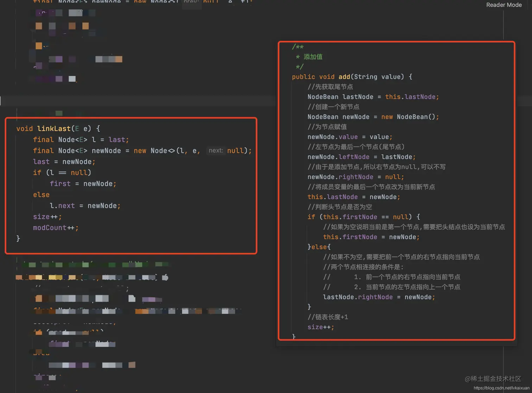Click the comment '//先获取尾节点'
Viewport: 532px width, 393px height.
click(330, 86)
